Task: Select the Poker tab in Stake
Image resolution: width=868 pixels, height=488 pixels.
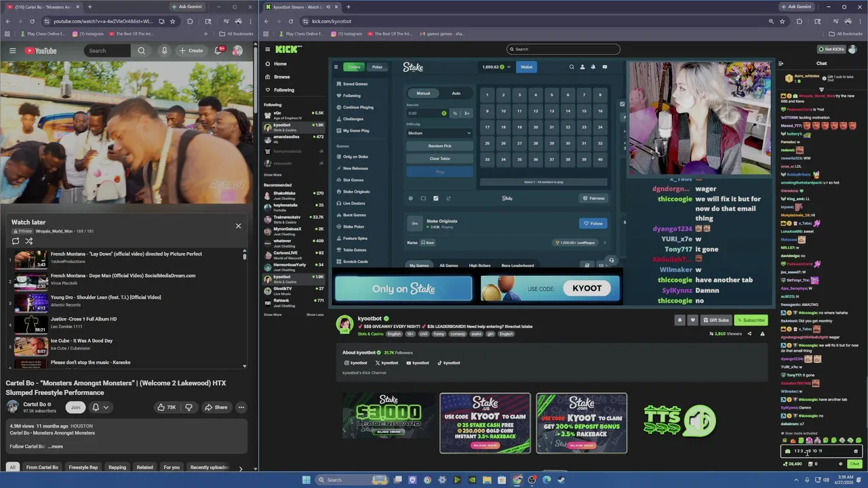Action: coord(377,67)
